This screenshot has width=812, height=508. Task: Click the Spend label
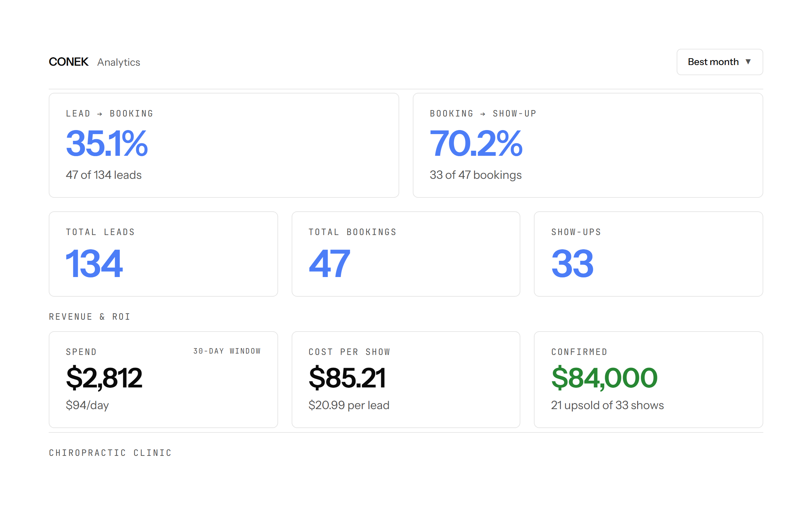tap(82, 352)
